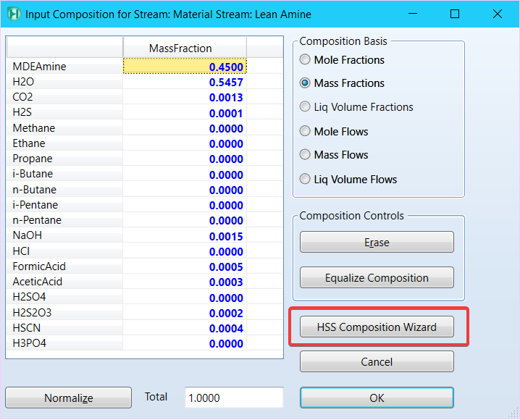Choose Liq Volume Fractions basis
The image size is (520, 420).
(x=306, y=107)
